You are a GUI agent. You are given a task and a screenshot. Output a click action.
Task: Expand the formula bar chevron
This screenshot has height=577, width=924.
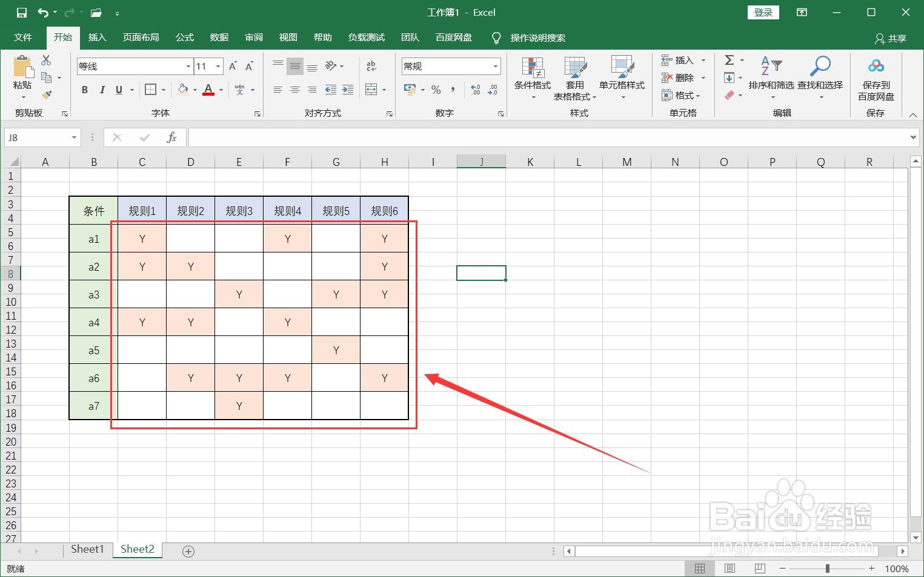coord(914,137)
